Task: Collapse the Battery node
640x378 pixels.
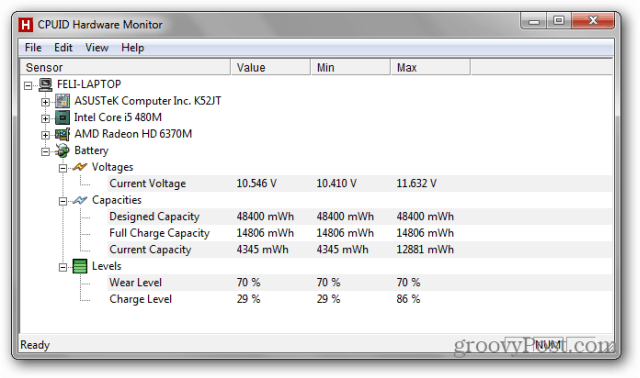Action: 45,151
